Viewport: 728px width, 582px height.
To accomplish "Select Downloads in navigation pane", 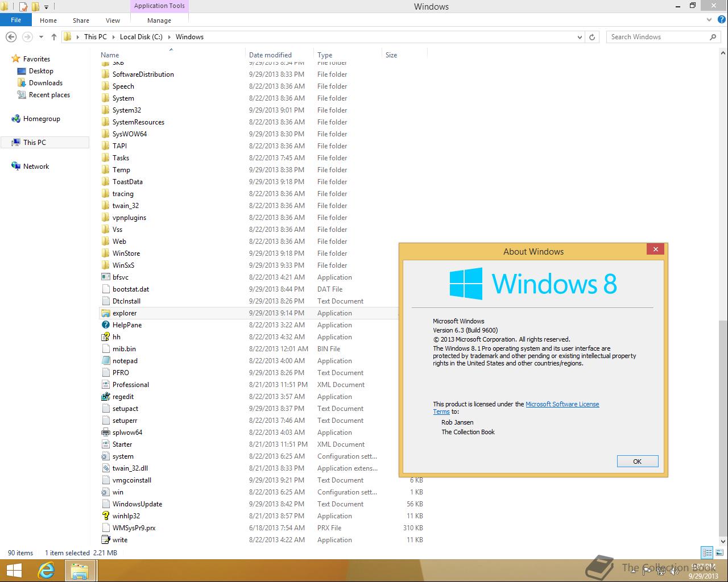I will pyautogui.click(x=45, y=83).
